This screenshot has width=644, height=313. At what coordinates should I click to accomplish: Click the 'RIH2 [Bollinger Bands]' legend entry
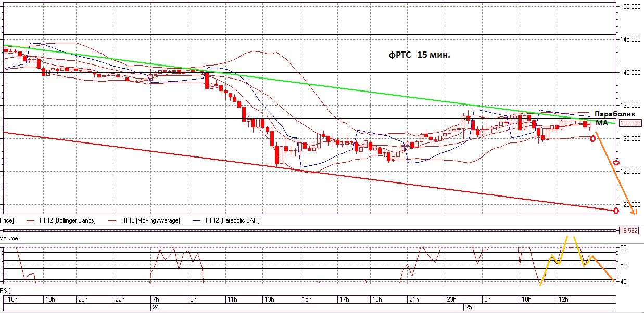[x=67, y=220]
